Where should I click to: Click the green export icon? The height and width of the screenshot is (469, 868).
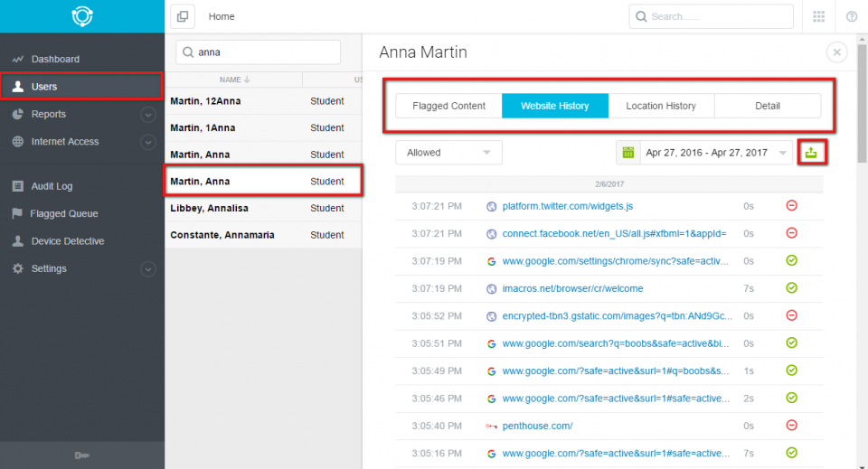[812, 153]
